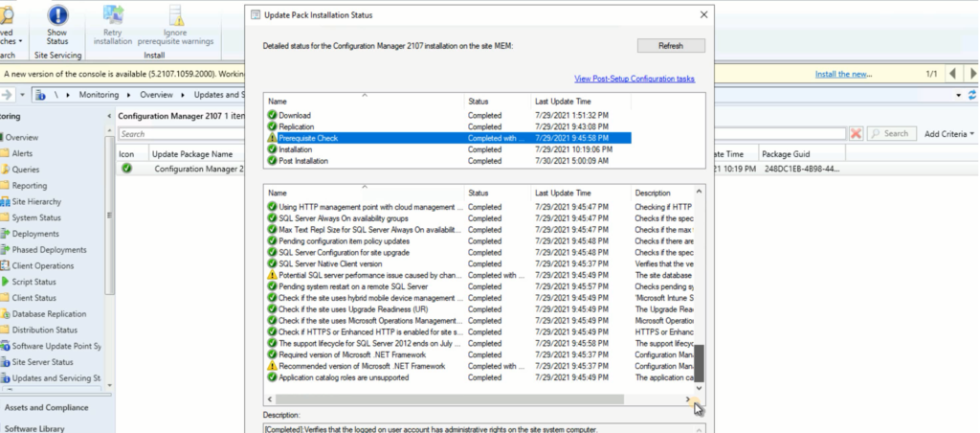980x433 pixels.
Task: Switch to Software Library workspace
Action: point(34,428)
